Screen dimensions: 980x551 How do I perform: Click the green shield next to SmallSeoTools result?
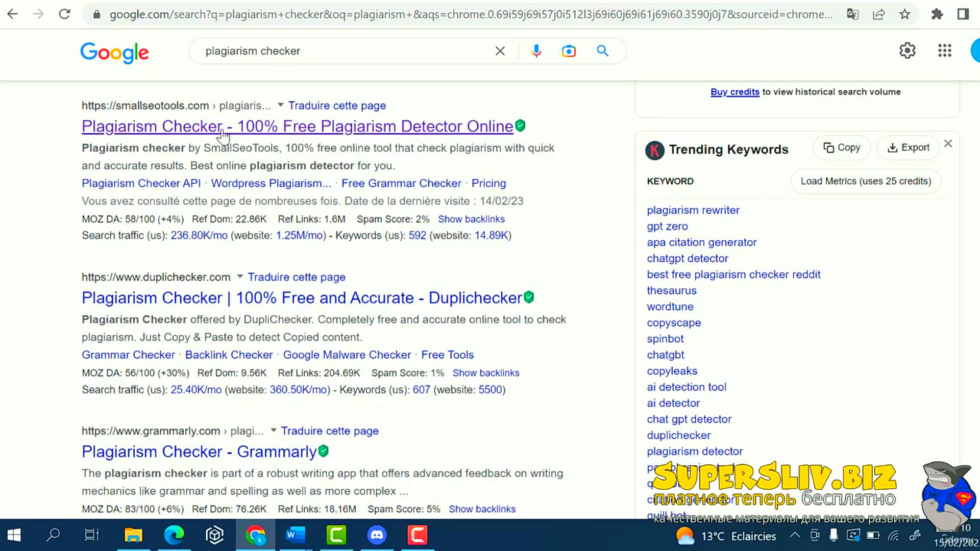coord(520,126)
